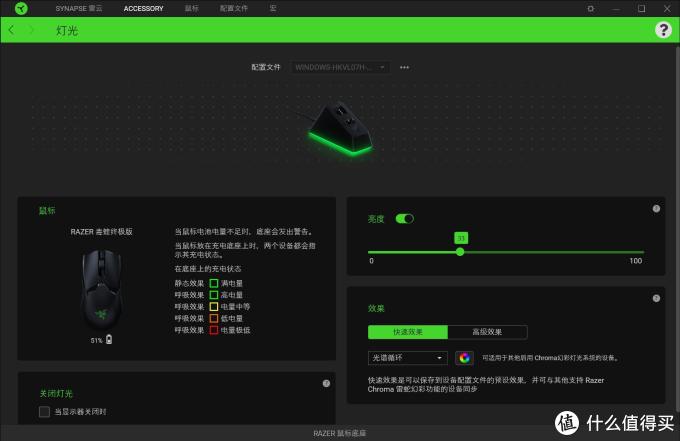Click the RAZER 鼠标底座 footer label
Image resolution: width=680 pixels, height=441 pixels.
(x=340, y=433)
